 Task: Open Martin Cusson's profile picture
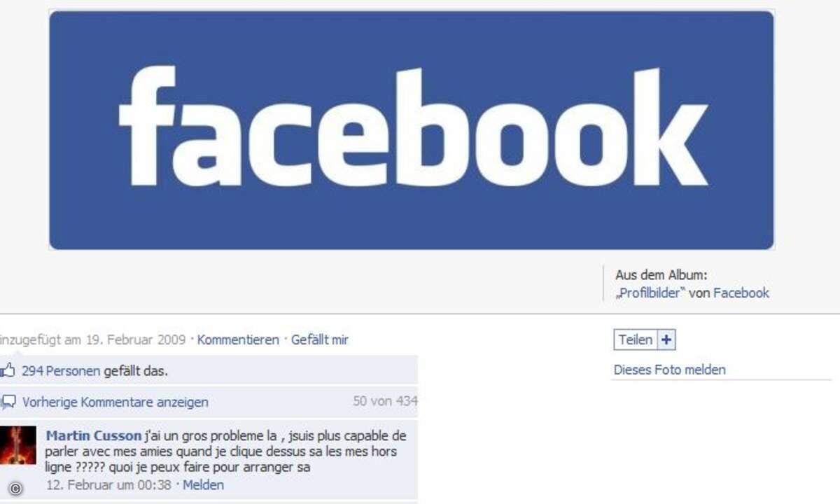point(17,444)
